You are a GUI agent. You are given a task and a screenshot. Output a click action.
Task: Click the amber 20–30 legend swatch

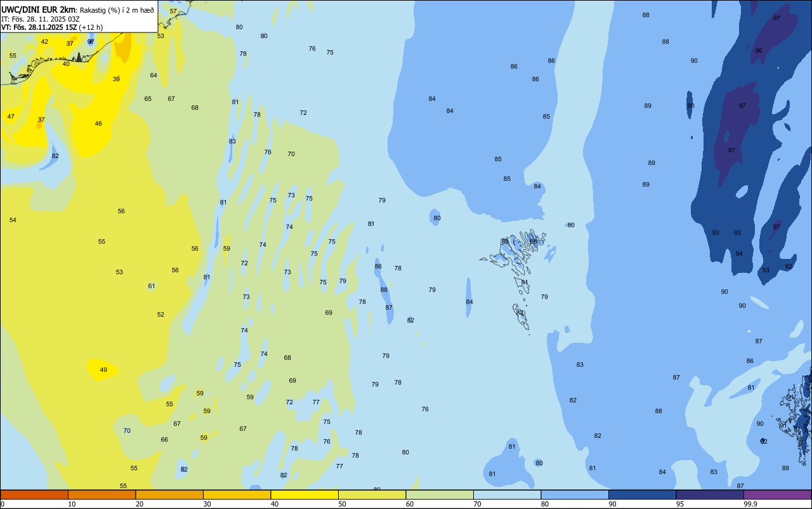(x=169, y=494)
